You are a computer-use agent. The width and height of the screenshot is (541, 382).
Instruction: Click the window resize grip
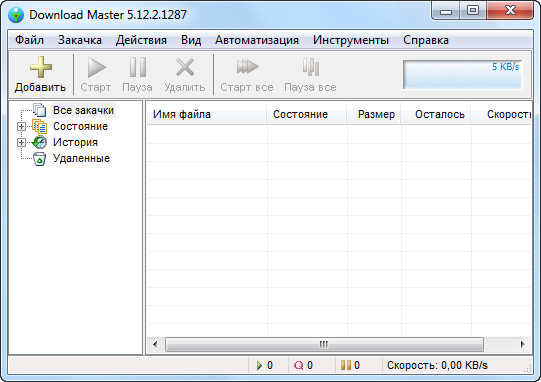pos(528,368)
